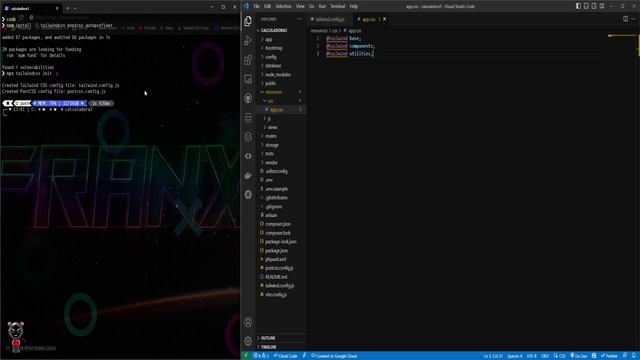Switch to the tailwind.config.js editor tab
This screenshot has height=360, width=640.
tap(330, 19)
